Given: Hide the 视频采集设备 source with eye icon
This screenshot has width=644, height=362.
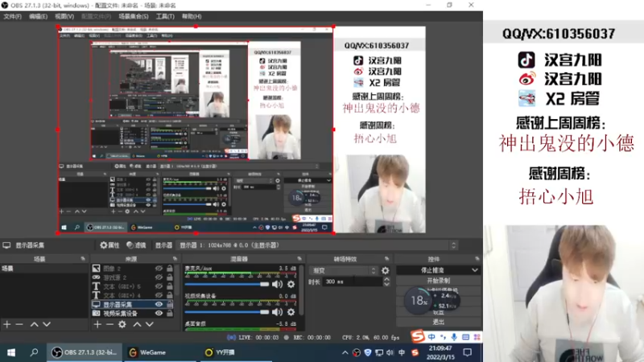Looking at the screenshot, I should 159,313.
